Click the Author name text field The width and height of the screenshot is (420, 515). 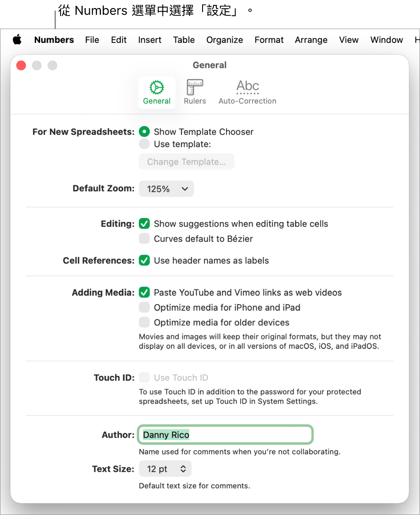click(x=226, y=435)
